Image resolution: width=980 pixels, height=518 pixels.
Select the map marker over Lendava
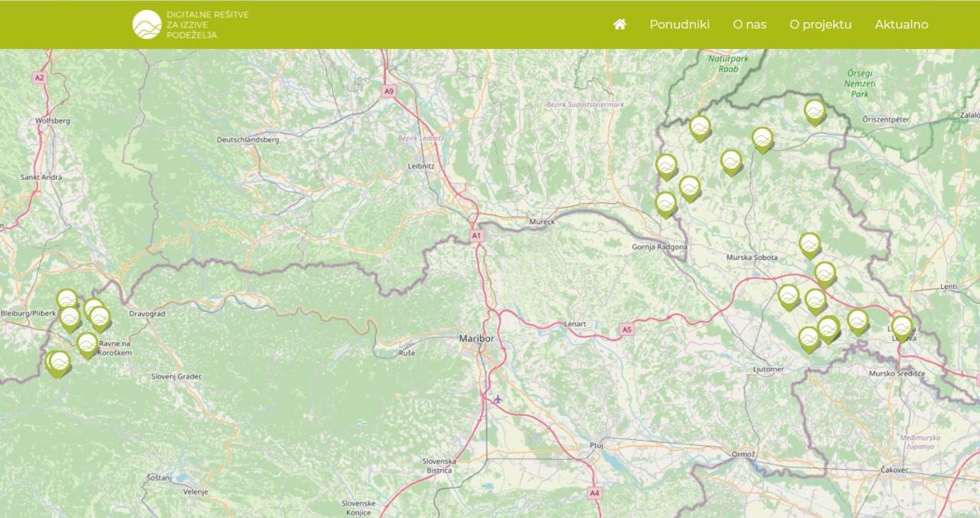[x=902, y=327]
